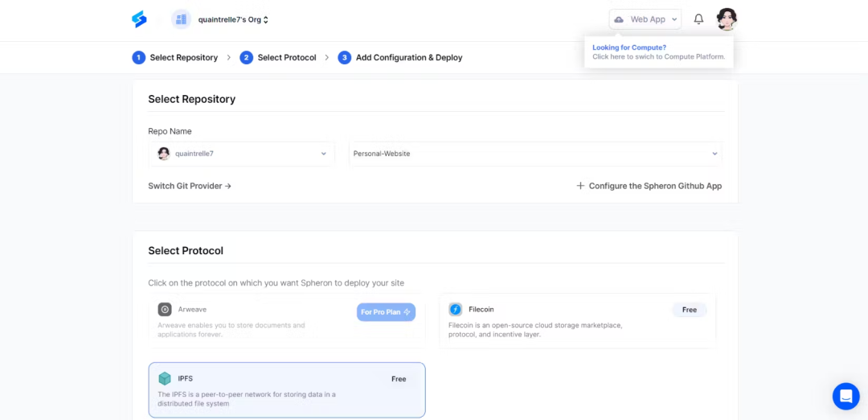This screenshot has width=868, height=420.
Task: Open the quaintrelle7 account dropdown
Action: coord(242,154)
